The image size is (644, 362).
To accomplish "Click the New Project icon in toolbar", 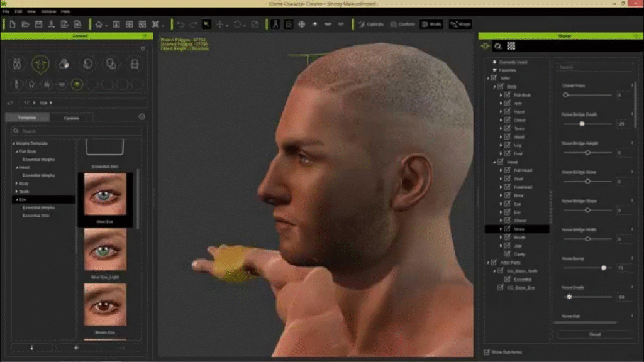I will tap(11, 25).
